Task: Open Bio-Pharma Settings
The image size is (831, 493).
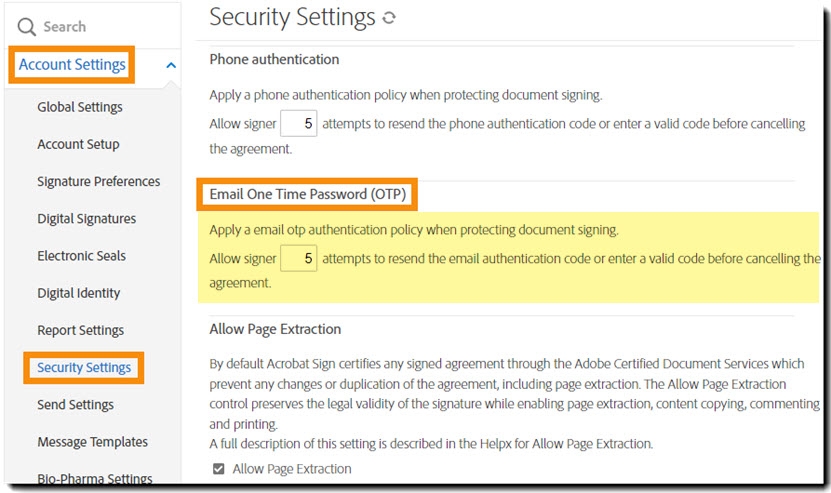Action: point(94,479)
